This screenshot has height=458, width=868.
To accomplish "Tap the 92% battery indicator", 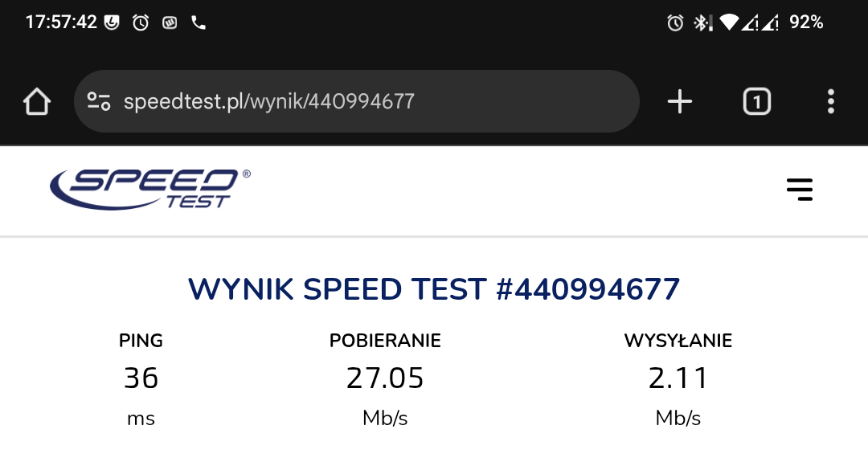I will 806,22.
